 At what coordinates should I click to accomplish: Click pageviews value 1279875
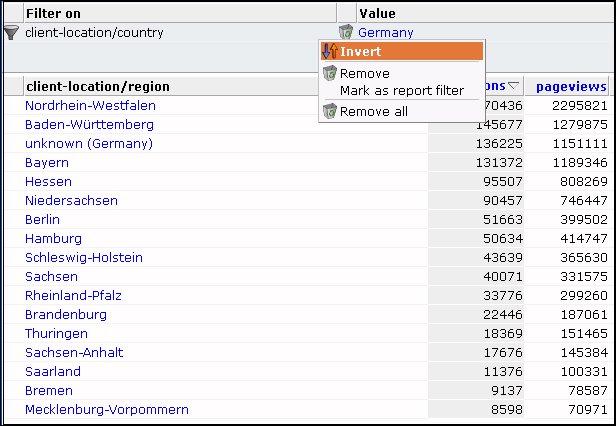pyautogui.click(x=580, y=125)
